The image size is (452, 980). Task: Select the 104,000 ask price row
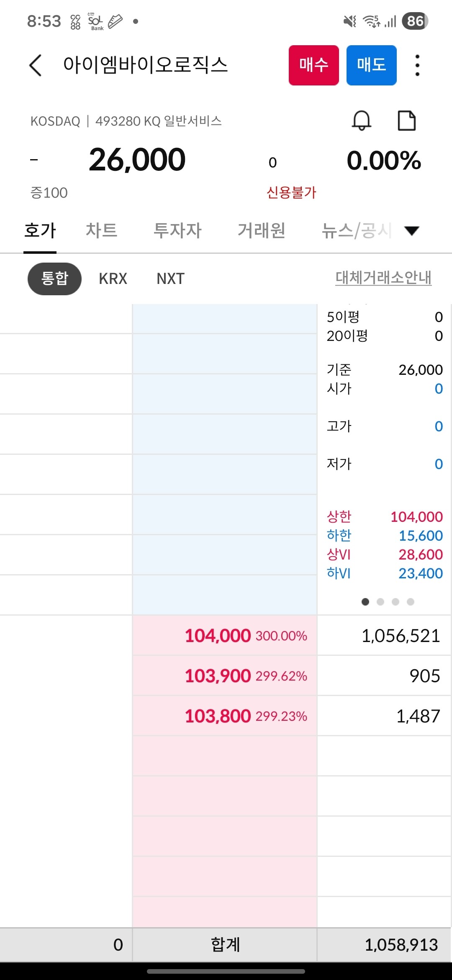tap(225, 635)
